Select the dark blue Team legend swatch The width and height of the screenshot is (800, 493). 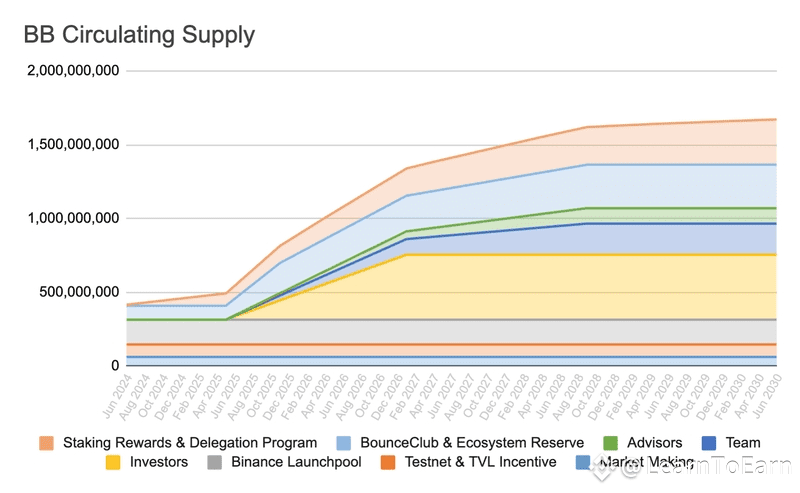709,443
